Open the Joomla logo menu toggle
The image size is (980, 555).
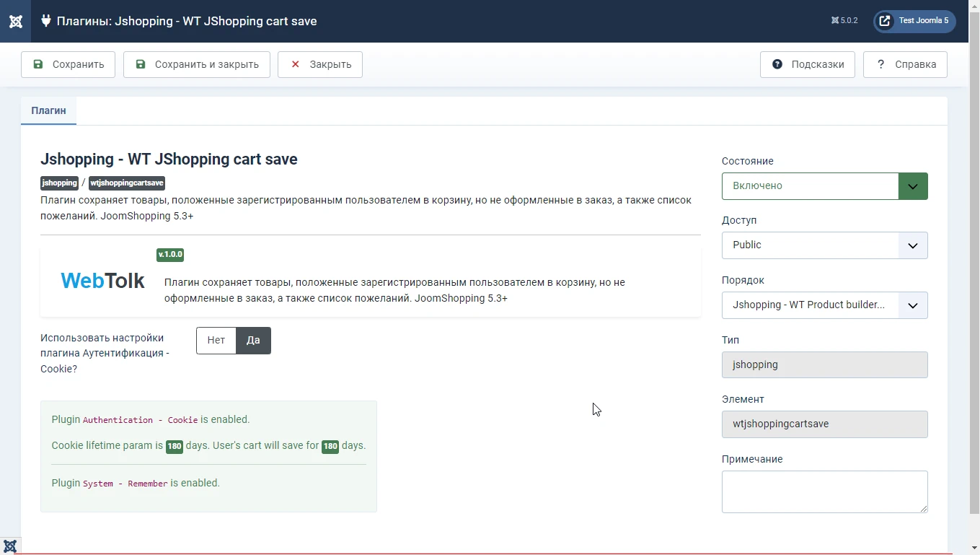click(x=15, y=21)
